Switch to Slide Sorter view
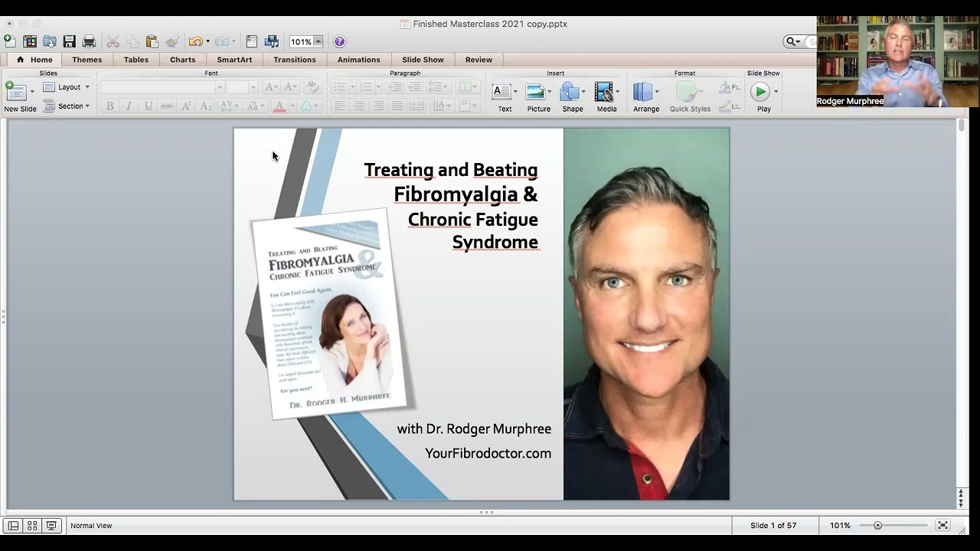The image size is (980, 551). pos(32,526)
